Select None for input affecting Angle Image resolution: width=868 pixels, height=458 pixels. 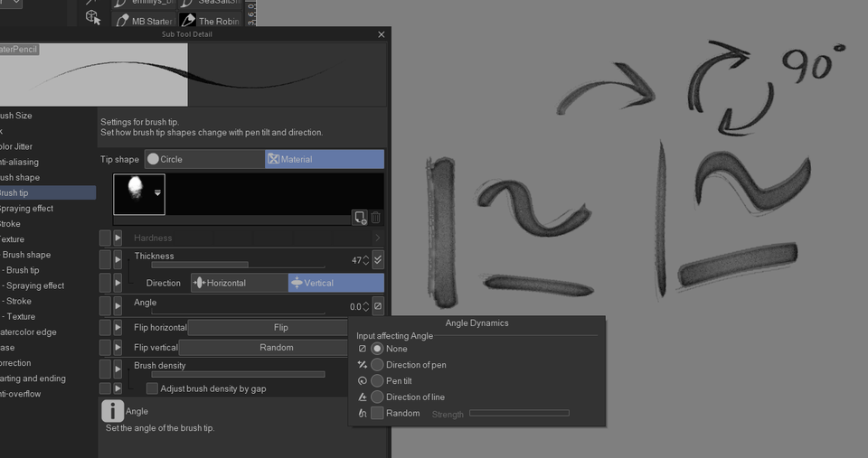(377, 349)
